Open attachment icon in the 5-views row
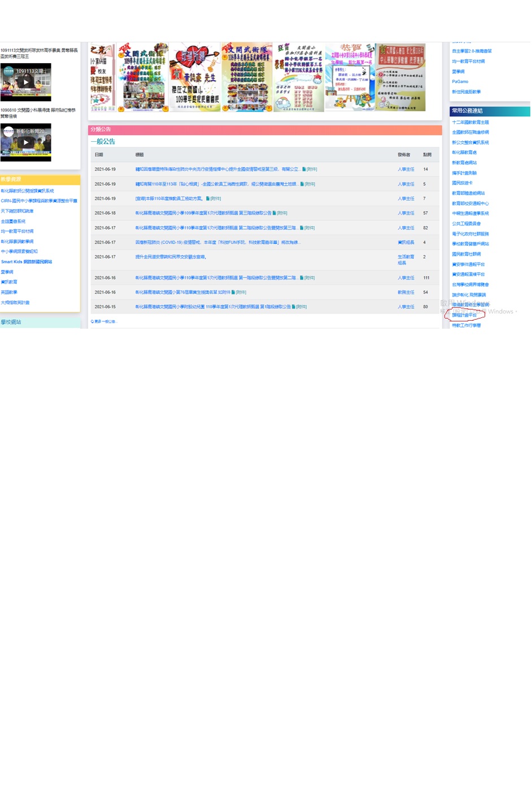532x793 pixels. [x=302, y=184]
